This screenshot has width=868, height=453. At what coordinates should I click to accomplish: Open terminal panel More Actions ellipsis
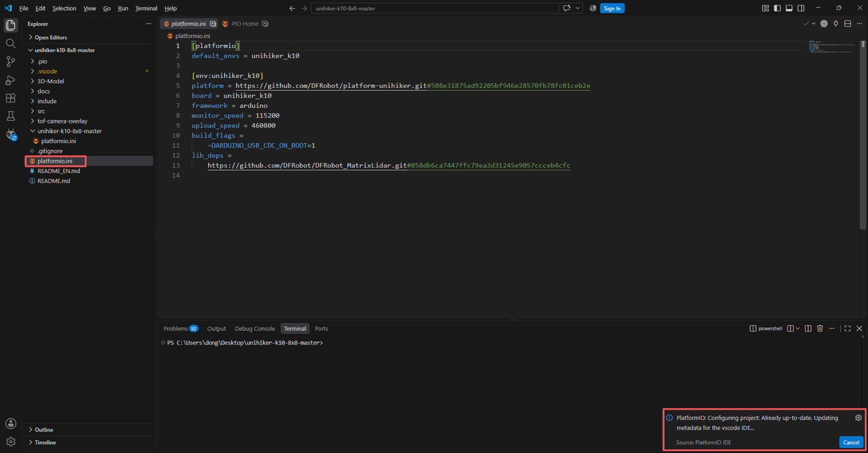pyautogui.click(x=831, y=328)
